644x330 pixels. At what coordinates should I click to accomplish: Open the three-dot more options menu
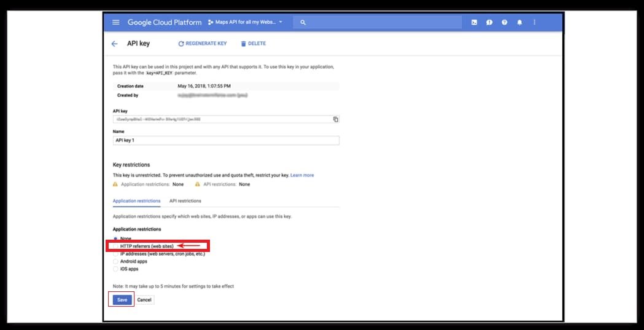pos(534,22)
